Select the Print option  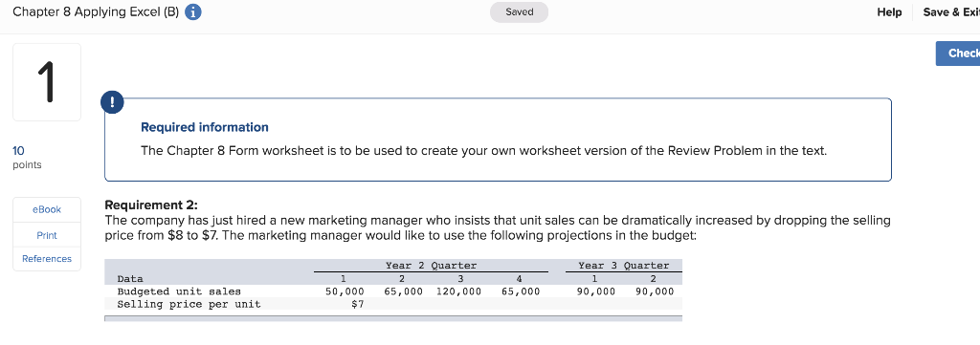pyautogui.click(x=47, y=235)
